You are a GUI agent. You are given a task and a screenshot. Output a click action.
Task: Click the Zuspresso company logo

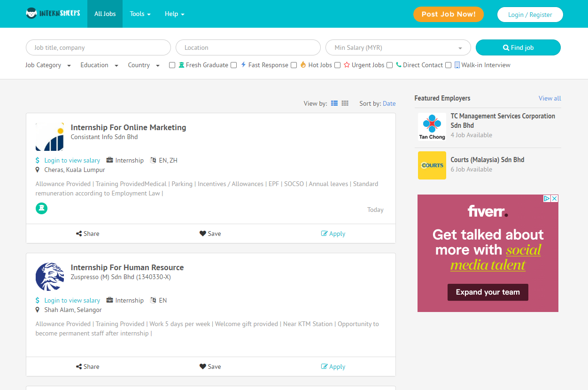50,277
